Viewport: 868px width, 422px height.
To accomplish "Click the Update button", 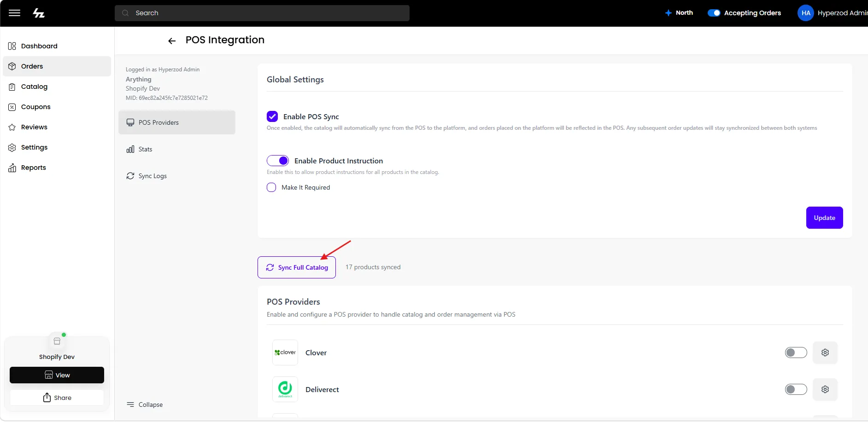I will pyautogui.click(x=824, y=218).
